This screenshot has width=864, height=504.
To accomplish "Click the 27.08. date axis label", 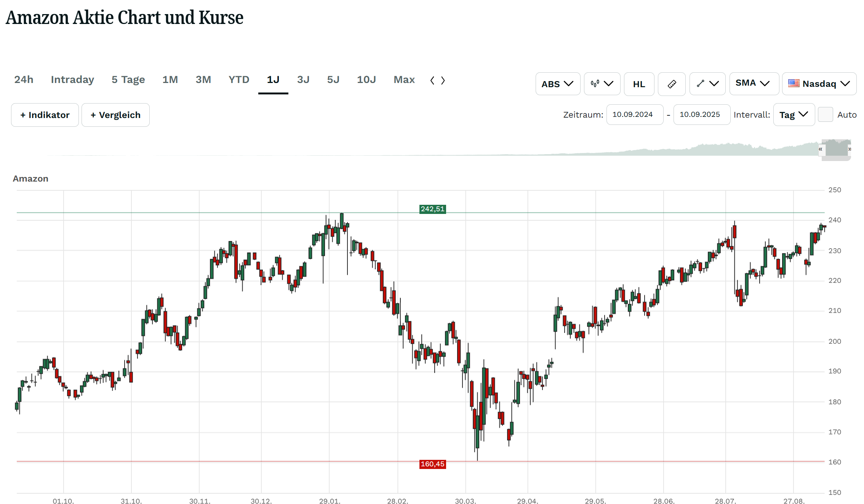I will (794, 501).
